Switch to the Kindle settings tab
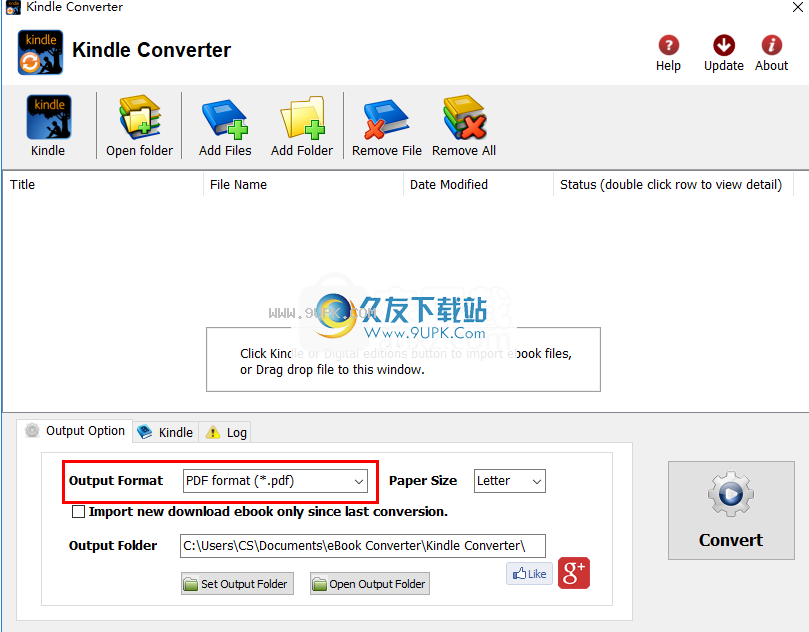 pyautogui.click(x=166, y=432)
